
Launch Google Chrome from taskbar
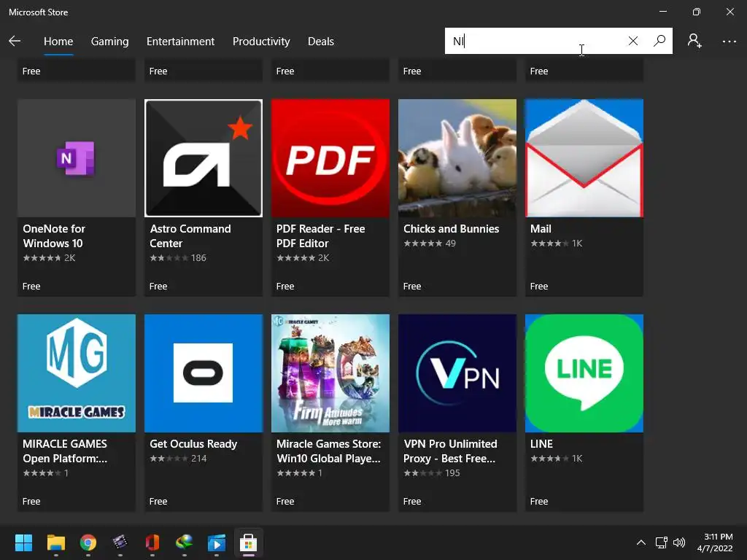(x=88, y=542)
